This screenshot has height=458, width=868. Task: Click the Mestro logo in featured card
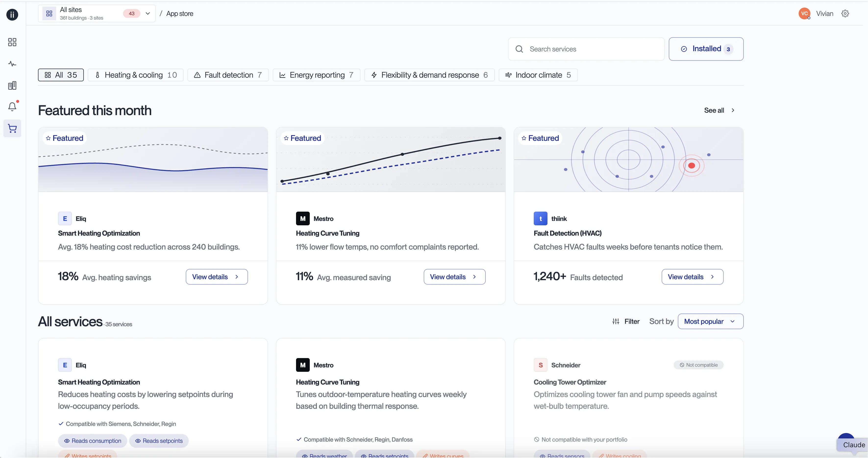303,218
